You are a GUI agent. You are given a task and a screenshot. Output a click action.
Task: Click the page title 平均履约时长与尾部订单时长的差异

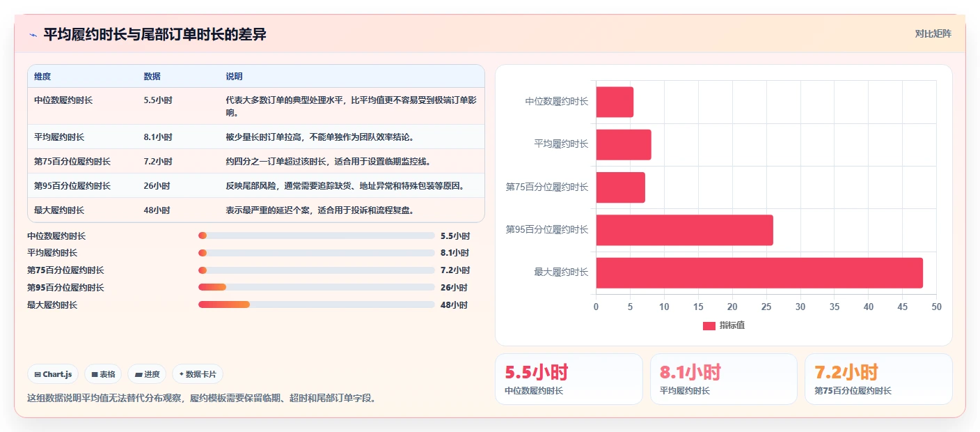pyautogui.click(x=155, y=34)
